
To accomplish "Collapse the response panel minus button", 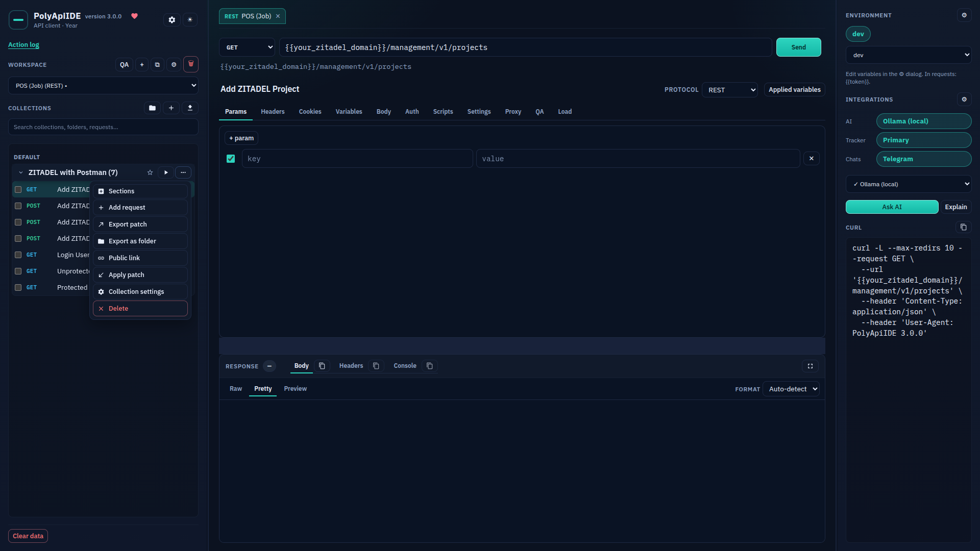I will click(x=269, y=366).
